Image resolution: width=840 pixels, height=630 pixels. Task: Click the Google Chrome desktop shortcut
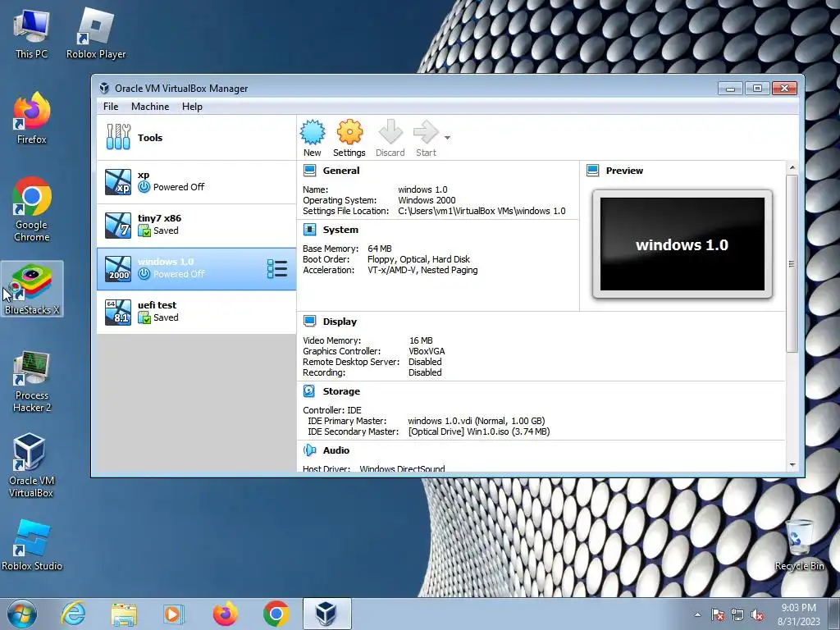(32, 209)
